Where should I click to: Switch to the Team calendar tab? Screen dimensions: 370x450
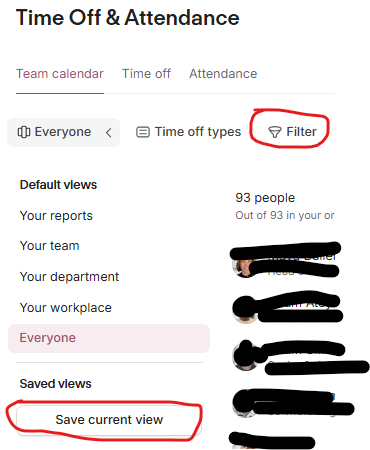coord(60,74)
